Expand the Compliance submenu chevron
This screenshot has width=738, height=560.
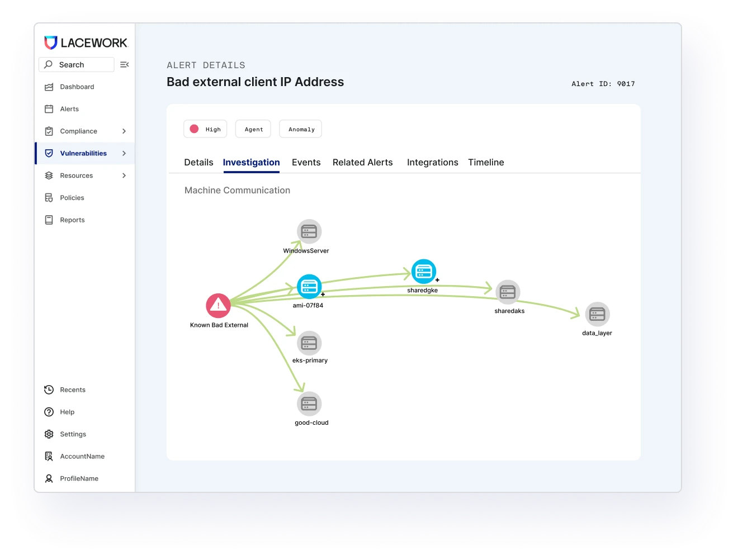[x=124, y=131]
